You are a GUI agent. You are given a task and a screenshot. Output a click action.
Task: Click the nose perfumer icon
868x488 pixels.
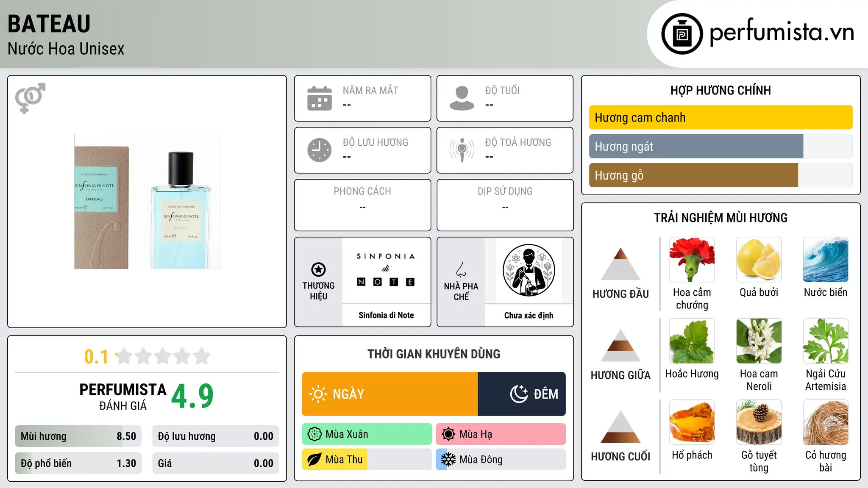pos(461,269)
